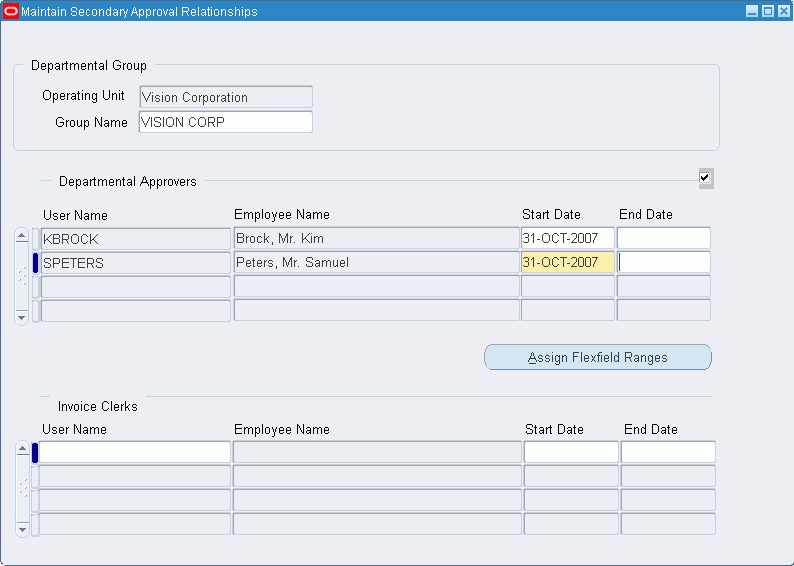794x566 pixels.
Task: Maximize the Maintain Secondary Approval Relationships window
Action: (768, 11)
